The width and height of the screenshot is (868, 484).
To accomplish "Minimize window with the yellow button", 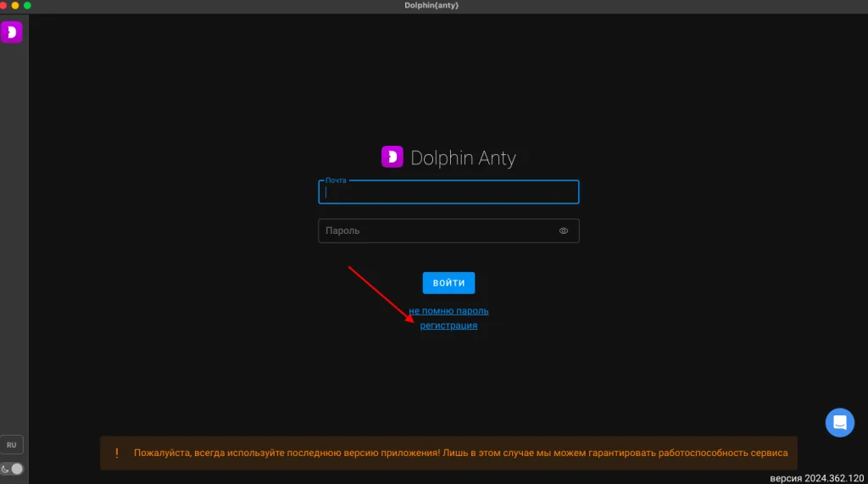I will coord(15,6).
